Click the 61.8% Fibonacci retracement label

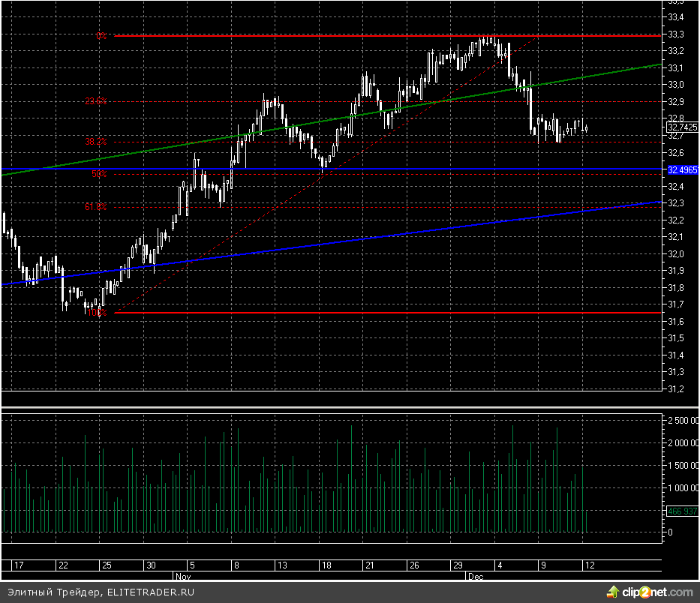(95, 206)
